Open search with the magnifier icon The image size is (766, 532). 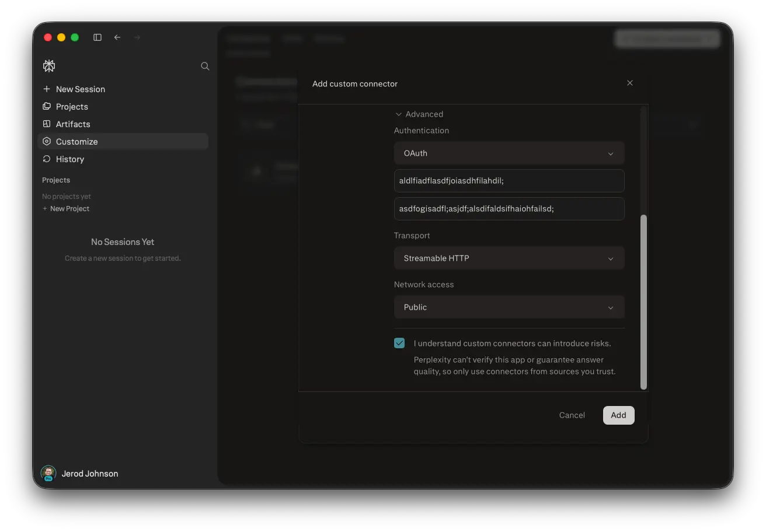point(205,66)
